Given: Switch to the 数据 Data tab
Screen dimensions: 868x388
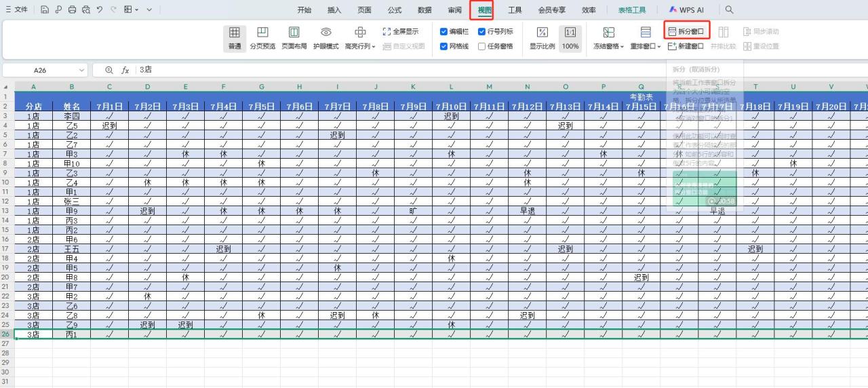Looking at the screenshot, I should pos(425,10).
